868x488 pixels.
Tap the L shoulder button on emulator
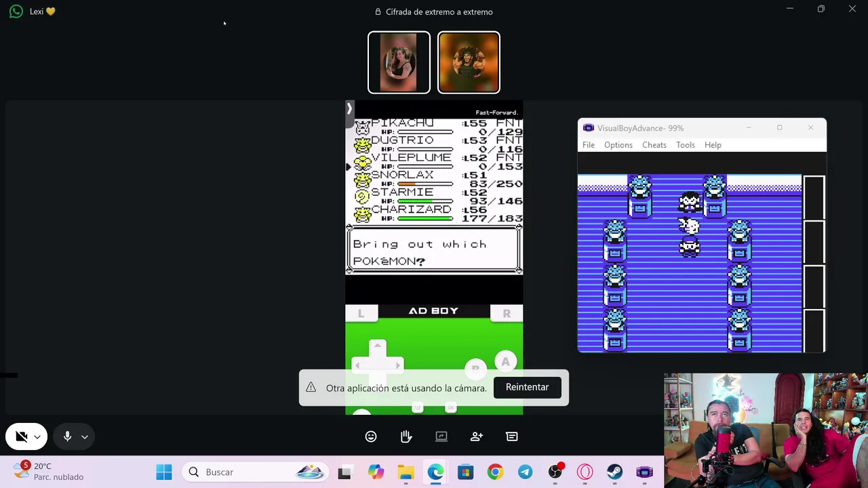click(361, 312)
